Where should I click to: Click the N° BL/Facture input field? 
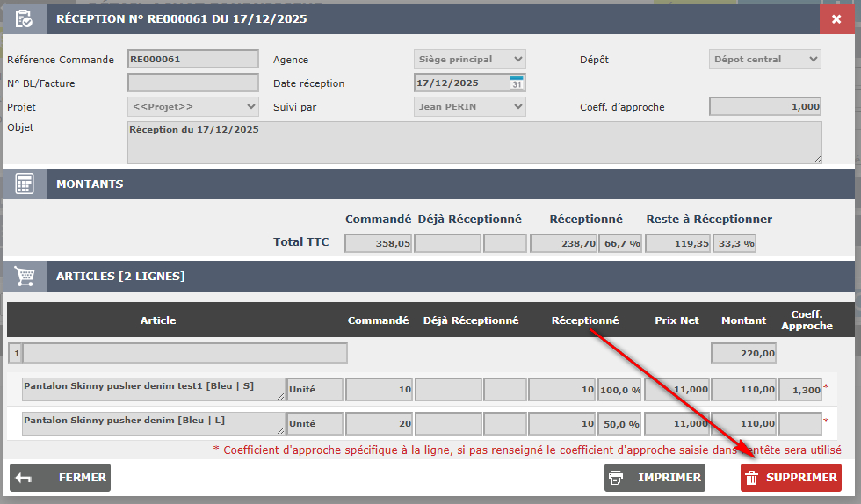pyautogui.click(x=193, y=83)
